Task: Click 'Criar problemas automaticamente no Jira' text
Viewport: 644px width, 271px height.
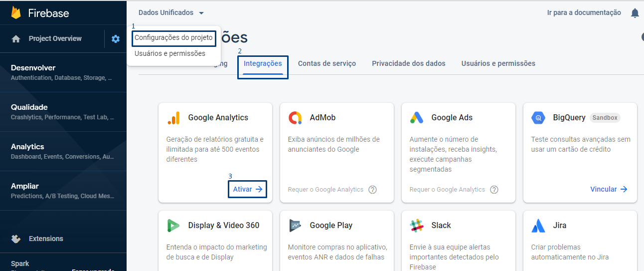Action: coord(570,252)
